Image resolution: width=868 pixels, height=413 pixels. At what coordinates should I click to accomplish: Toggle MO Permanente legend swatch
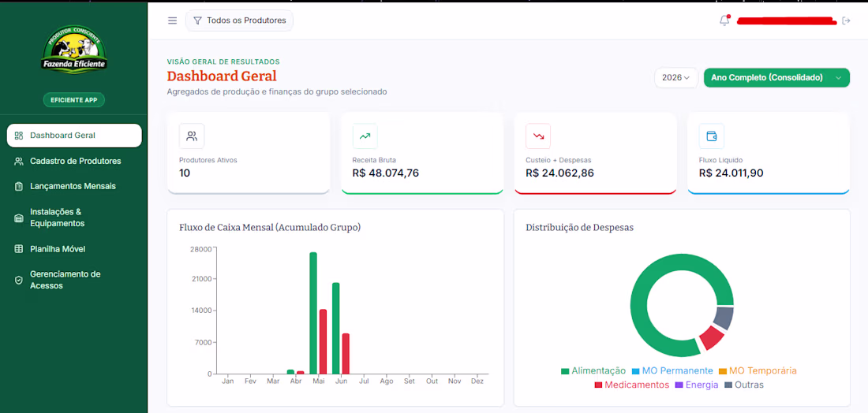click(635, 371)
